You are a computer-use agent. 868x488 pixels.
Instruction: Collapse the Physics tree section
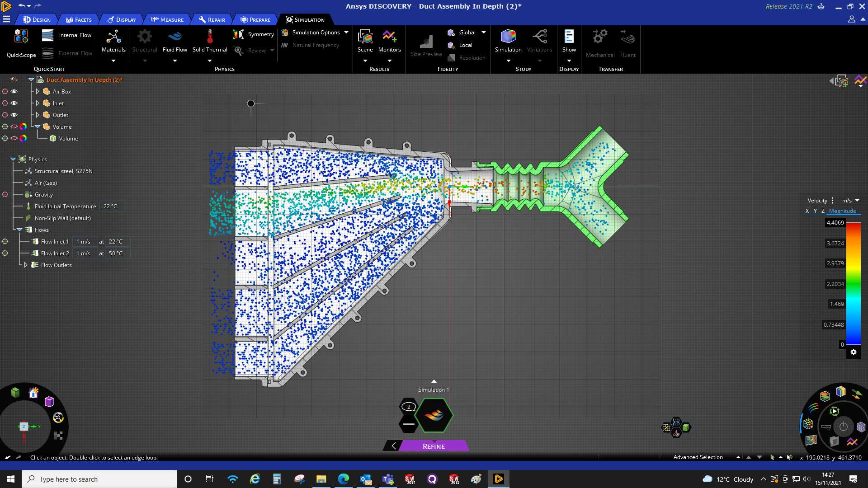coord(13,159)
